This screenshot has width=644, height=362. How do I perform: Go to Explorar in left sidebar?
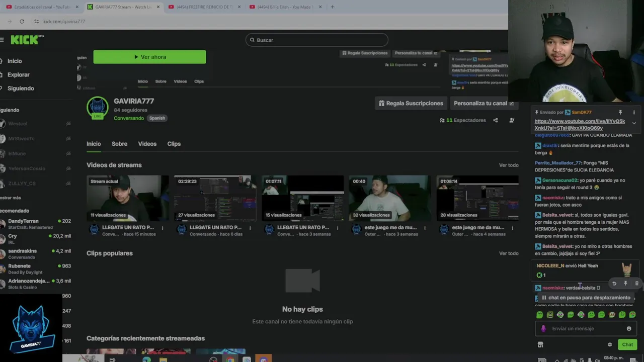[18, 74]
